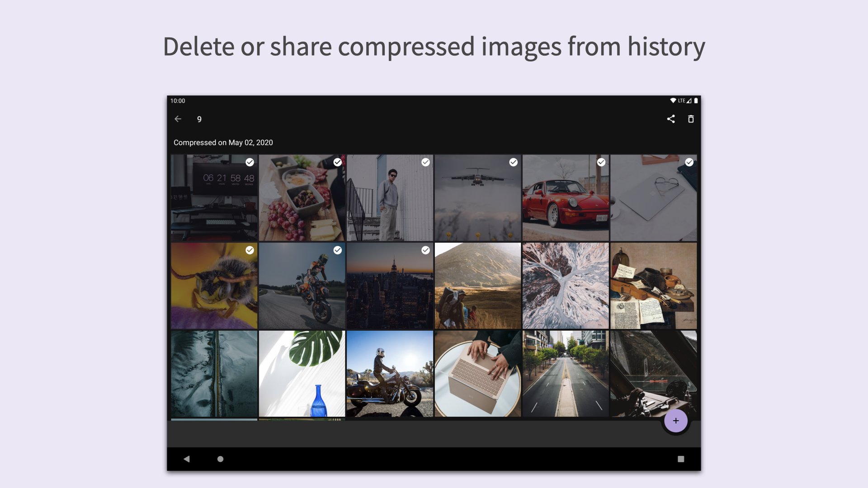Image resolution: width=868 pixels, height=488 pixels.
Task: Select the empty city road photo
Action: point(566,374)
